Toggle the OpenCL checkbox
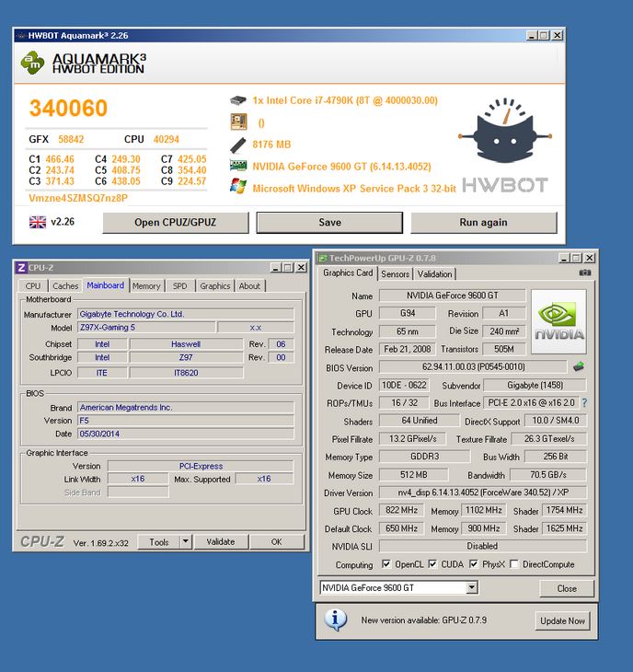The image size is (633, 672). click(x=386, y=564)
